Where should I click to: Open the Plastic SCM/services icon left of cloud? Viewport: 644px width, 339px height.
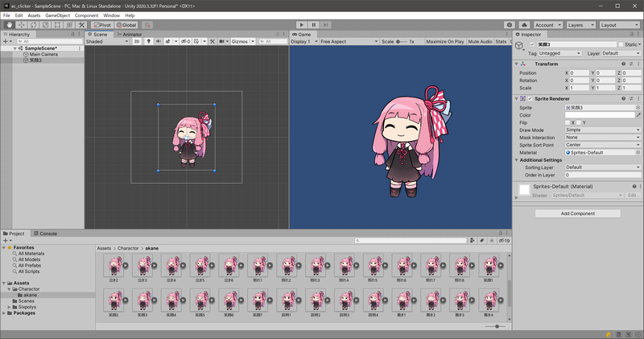pyautogui.click(x=510, y=25)
